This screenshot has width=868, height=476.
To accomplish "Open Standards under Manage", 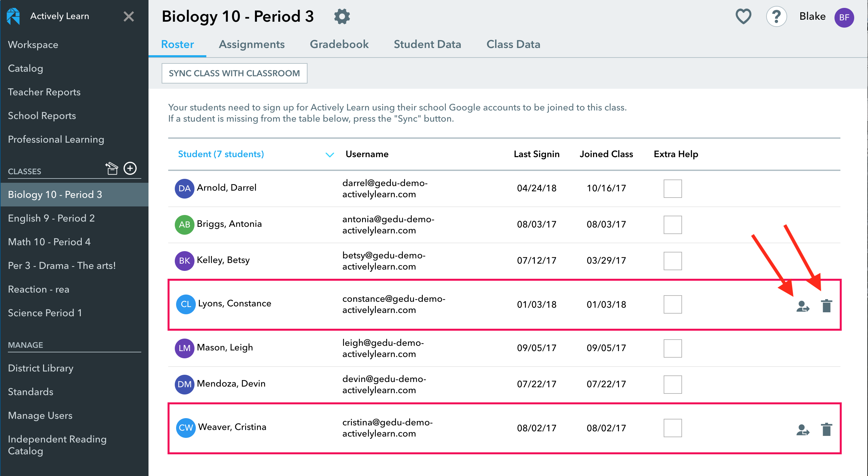I will point(30,392).
